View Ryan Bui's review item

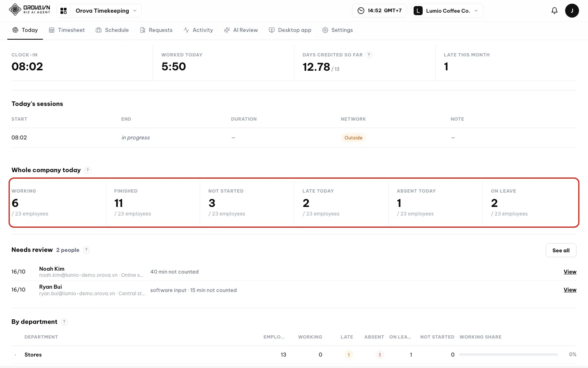pos(570,290)
